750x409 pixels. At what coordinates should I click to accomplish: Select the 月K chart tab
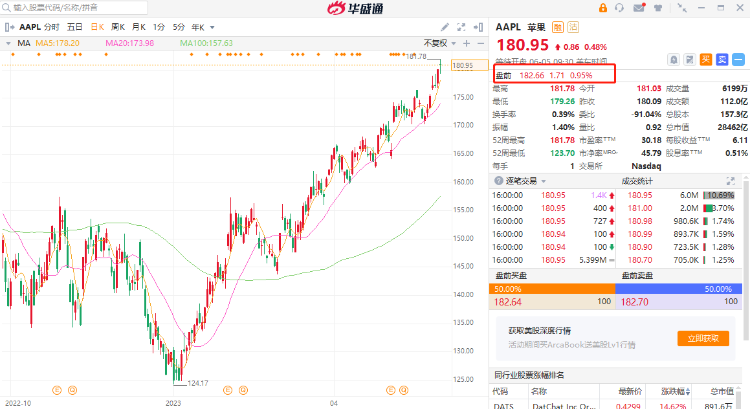(139, 27)
